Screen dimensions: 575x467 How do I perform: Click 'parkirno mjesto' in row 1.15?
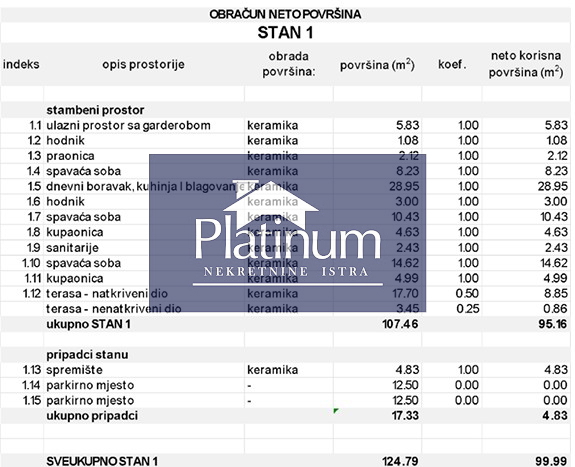(90, 401)
